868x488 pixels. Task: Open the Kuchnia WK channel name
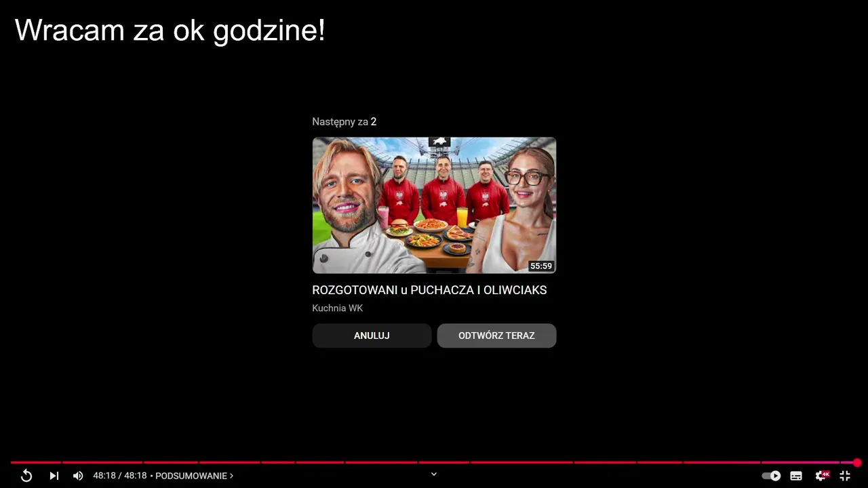[338, 308]
